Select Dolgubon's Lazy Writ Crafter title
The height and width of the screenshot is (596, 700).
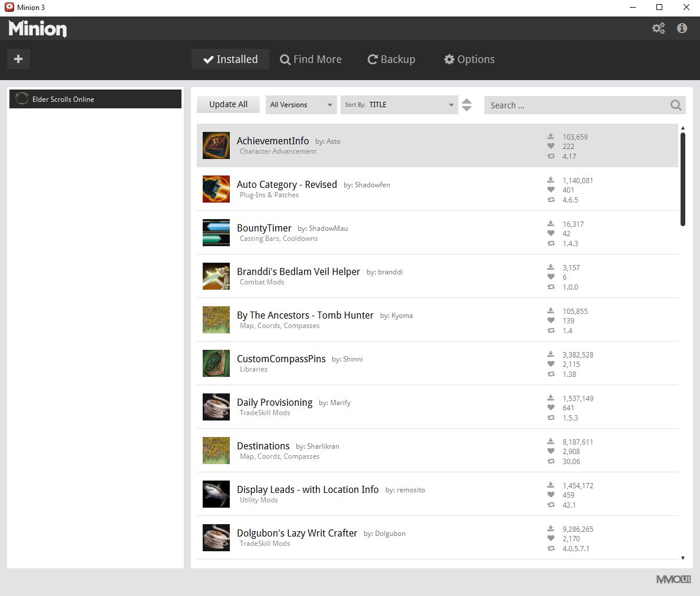click(x=297, y=533)
